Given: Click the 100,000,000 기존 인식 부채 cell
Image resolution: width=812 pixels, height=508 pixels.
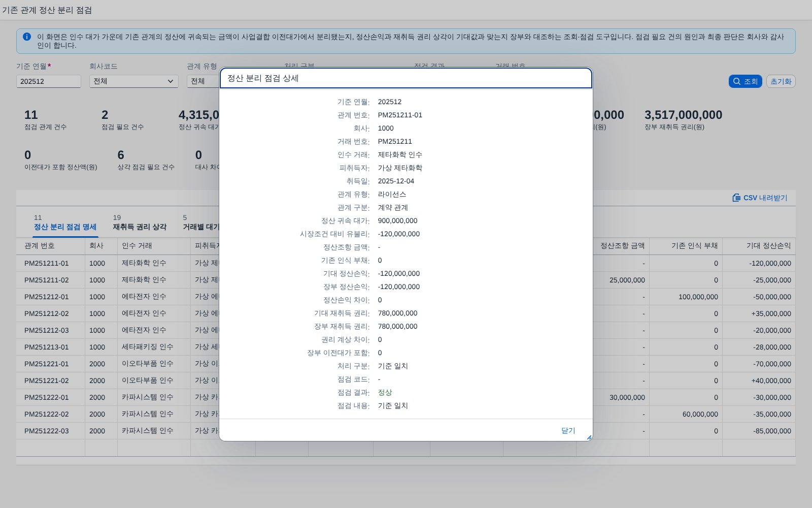Looking at the screenshot, I should tap(686, 297).
